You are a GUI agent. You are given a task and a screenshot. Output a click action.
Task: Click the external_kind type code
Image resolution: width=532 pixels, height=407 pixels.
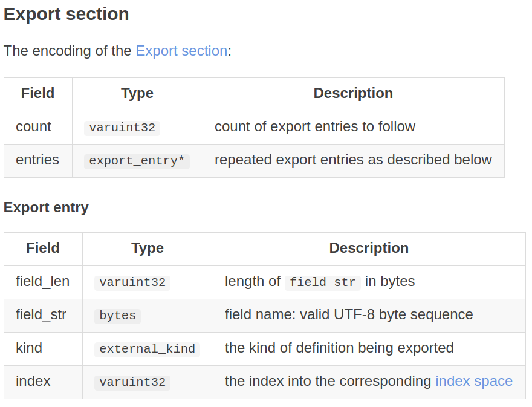[x=147, y=349]
